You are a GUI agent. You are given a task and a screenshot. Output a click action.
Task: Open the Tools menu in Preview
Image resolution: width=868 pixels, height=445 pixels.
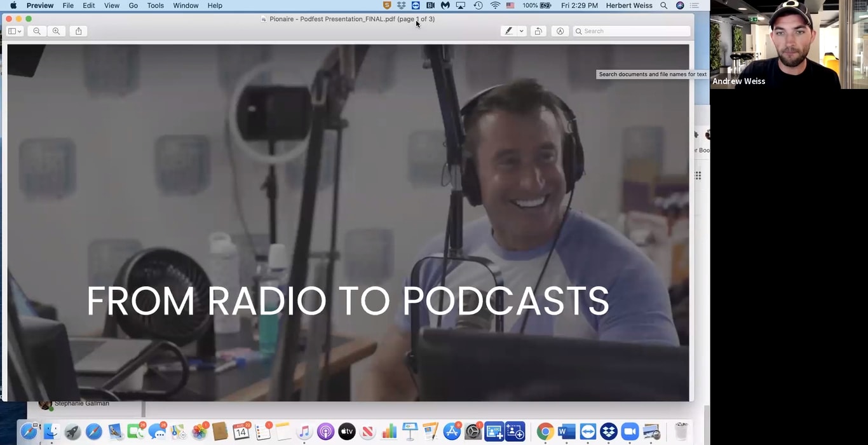(155, 5)
